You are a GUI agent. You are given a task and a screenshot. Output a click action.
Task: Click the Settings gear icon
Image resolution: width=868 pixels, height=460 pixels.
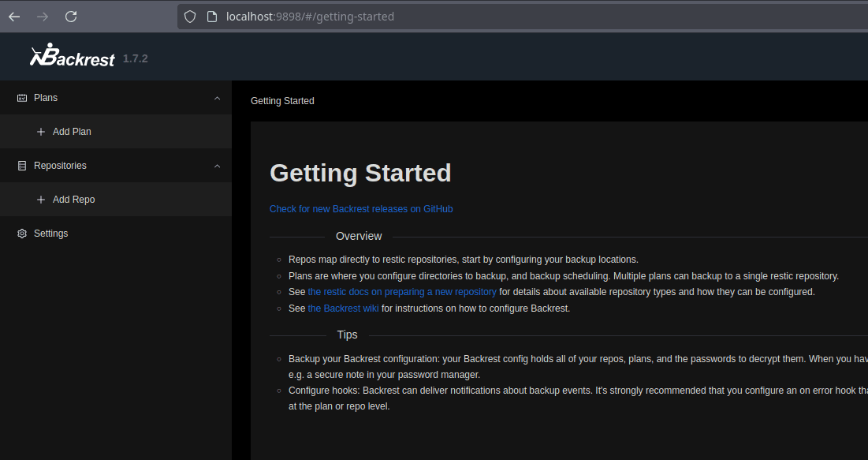click(x=22, y=234)
